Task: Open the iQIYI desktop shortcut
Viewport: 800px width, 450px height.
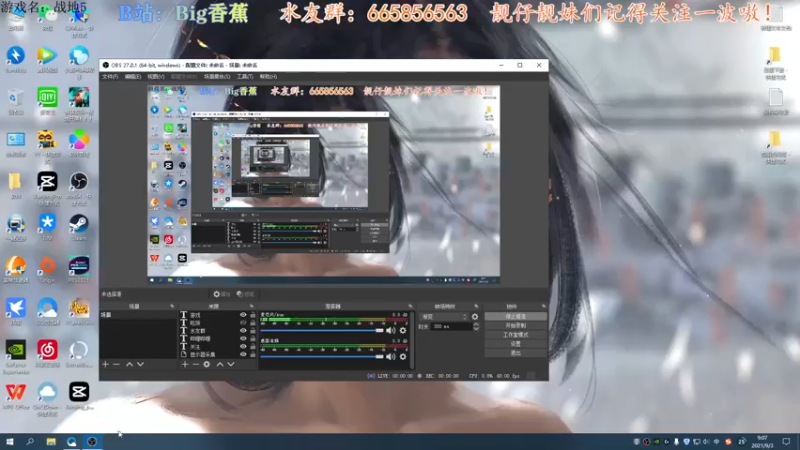Action: [47, 101]
